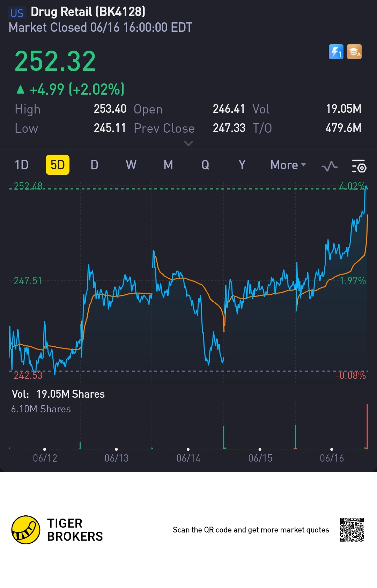Expand quote details with the down chevron
Screen dimensions: 377x588
pos(188,144)
